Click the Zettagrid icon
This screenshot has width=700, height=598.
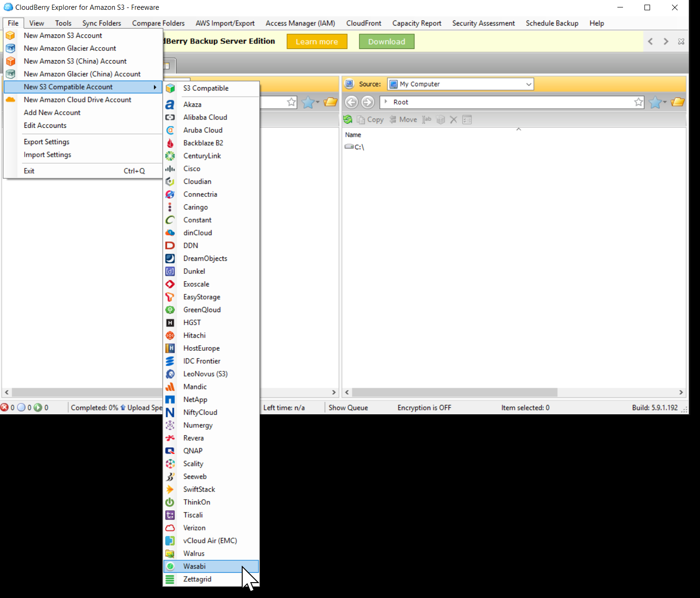(x=170, y=579)
